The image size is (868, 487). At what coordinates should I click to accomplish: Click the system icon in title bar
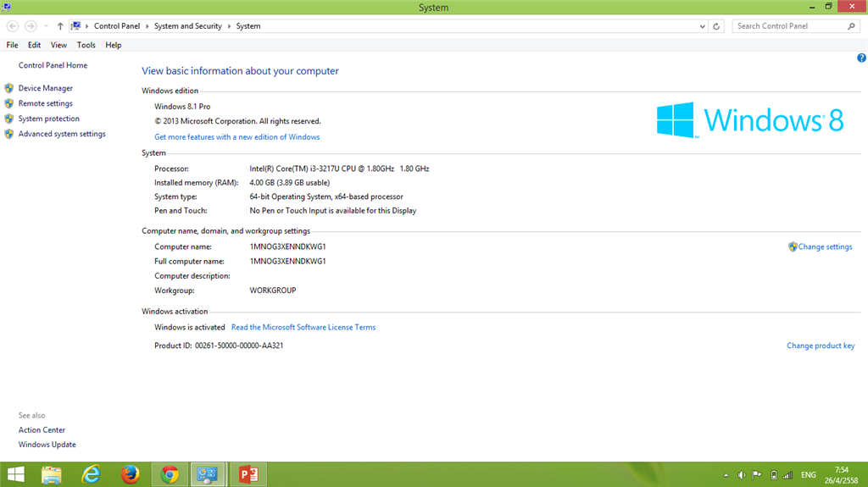7,7
